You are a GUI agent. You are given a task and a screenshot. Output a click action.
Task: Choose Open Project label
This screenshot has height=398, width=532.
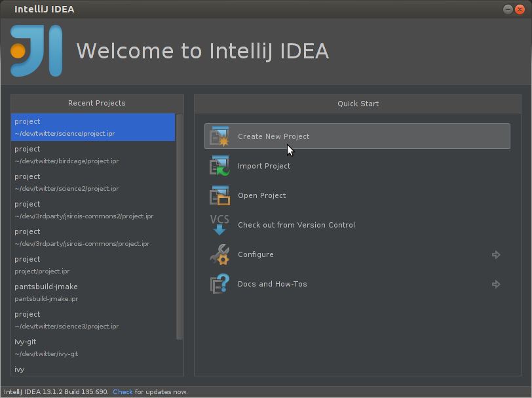261,195
